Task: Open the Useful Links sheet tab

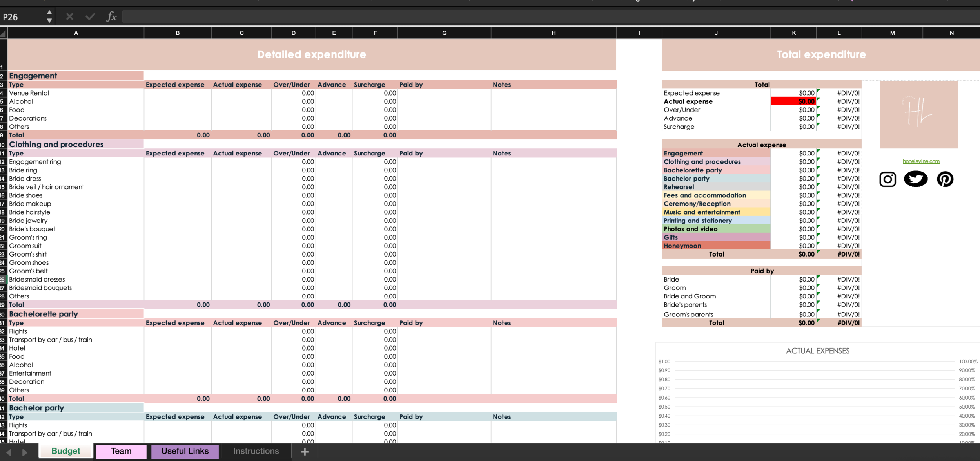Action: pos(185,451)
